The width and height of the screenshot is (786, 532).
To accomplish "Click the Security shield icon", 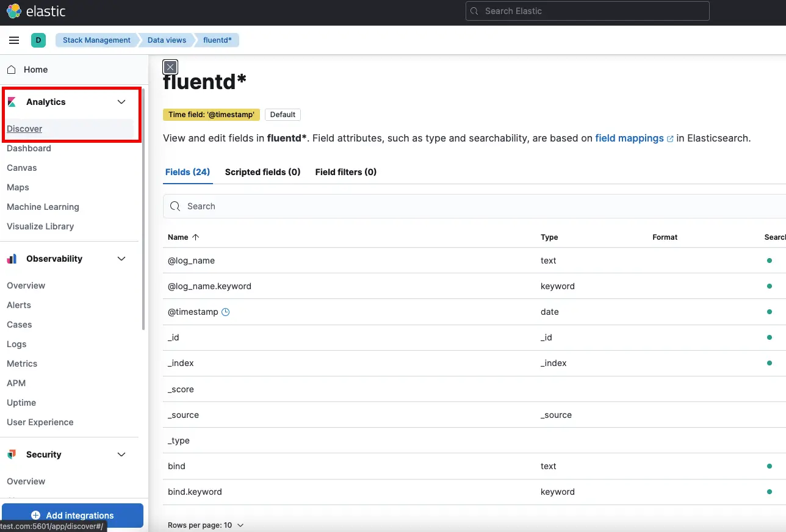I will 12,454.
